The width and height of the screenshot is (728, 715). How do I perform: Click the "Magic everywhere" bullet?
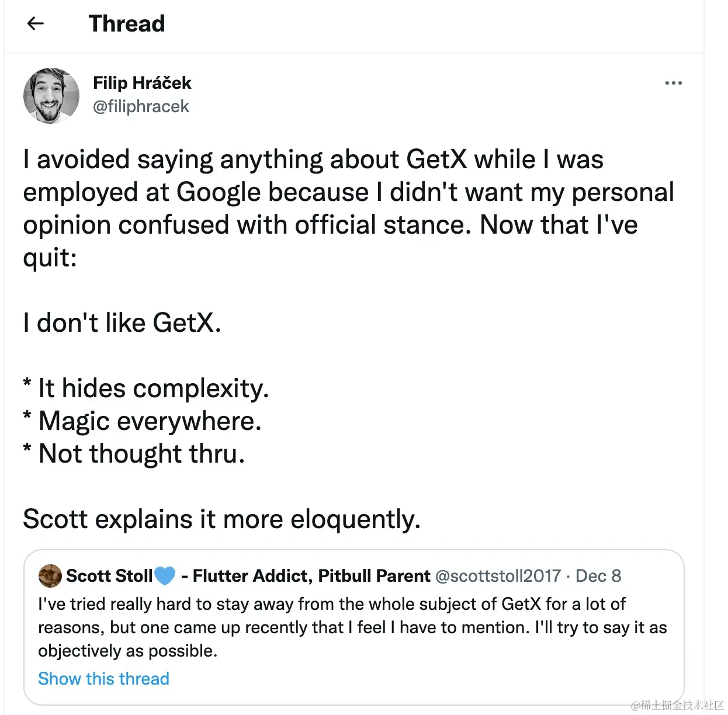point(149,421)
